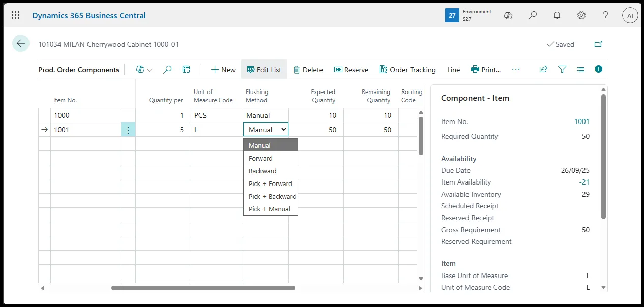Open the settings gear
644x307 pixels.
point(581,15)
